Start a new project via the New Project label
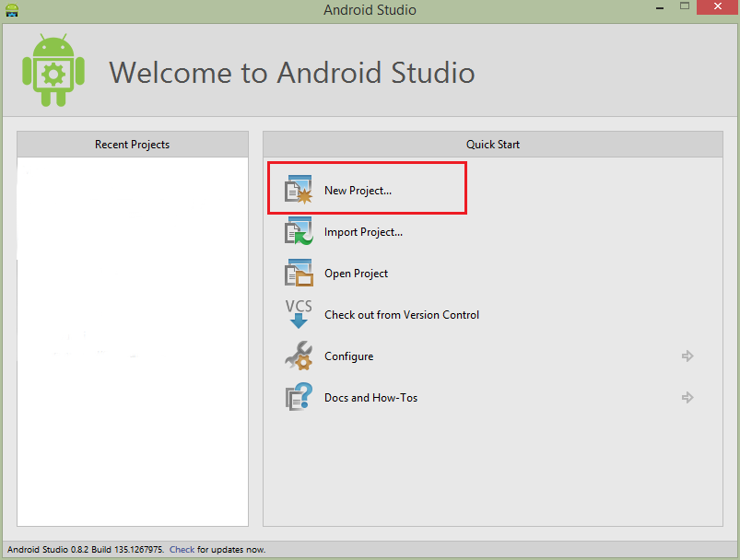Viewport: 740px width, 560px height. (x=358, y=191)
